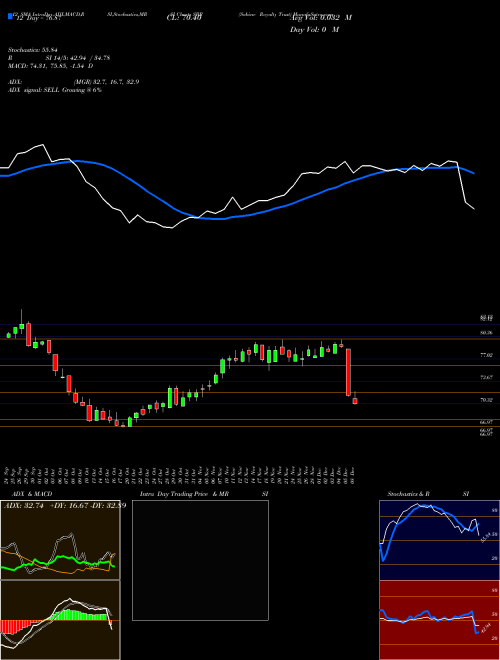Open the red RSI chart panel
This screenshot has width=500, height=660.
pos(439,620)
